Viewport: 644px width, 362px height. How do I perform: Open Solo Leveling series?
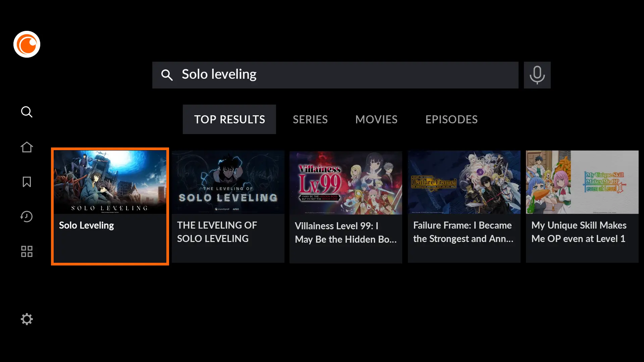(x=110, y=206)
